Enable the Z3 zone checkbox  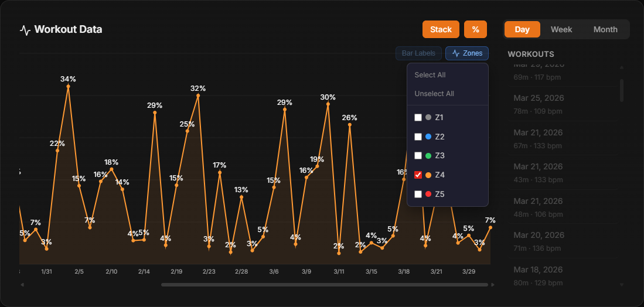(418, 156)
